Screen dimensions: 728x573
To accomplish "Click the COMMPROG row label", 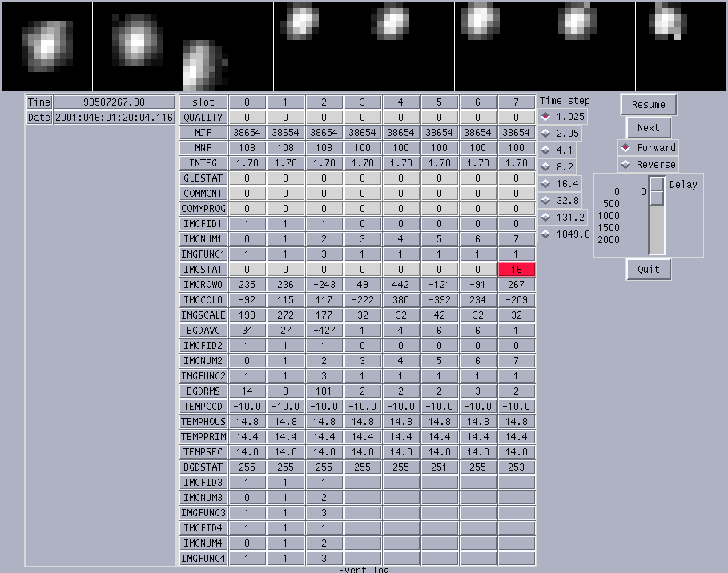I will (x=203, y=209).
